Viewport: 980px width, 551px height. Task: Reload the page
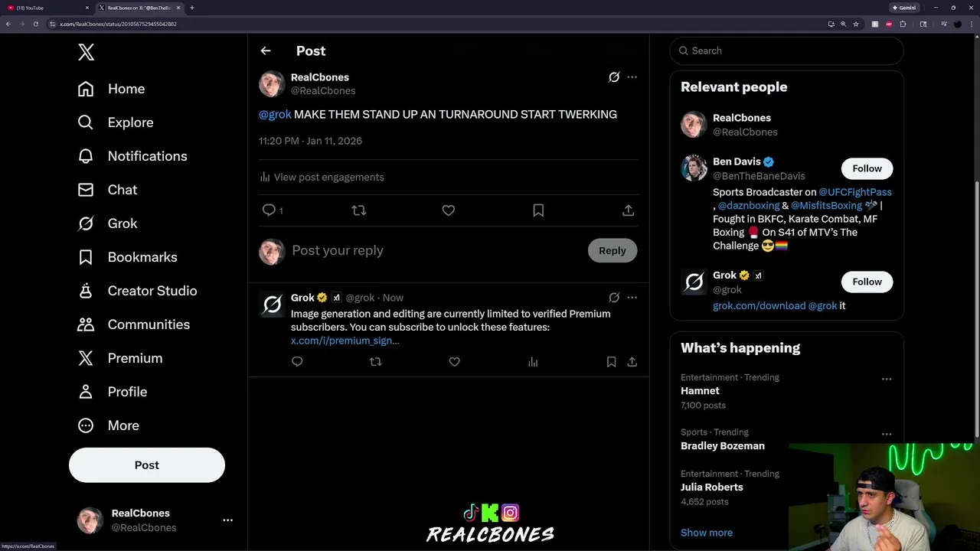pos(35,24)
